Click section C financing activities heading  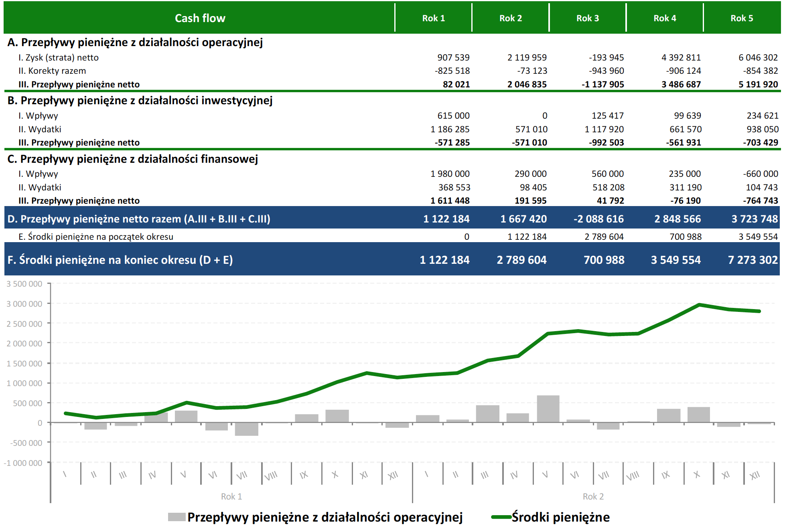(133, 159)
